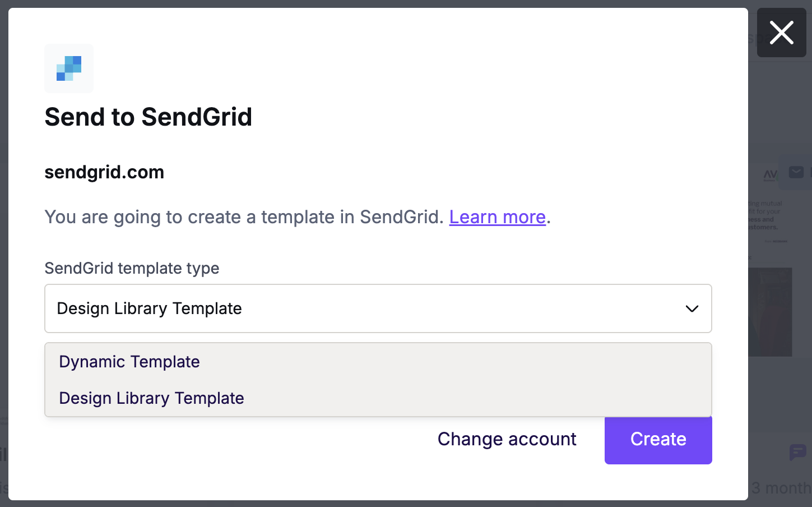
Task: Open the SendGrid template type combo box
Action: 378,308
